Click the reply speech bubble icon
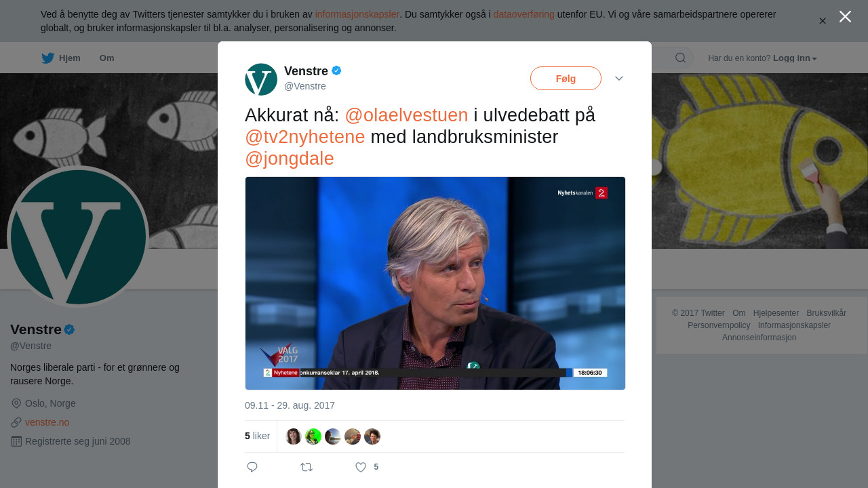This screenshot has height=488, width=868. tap(252, 467)
